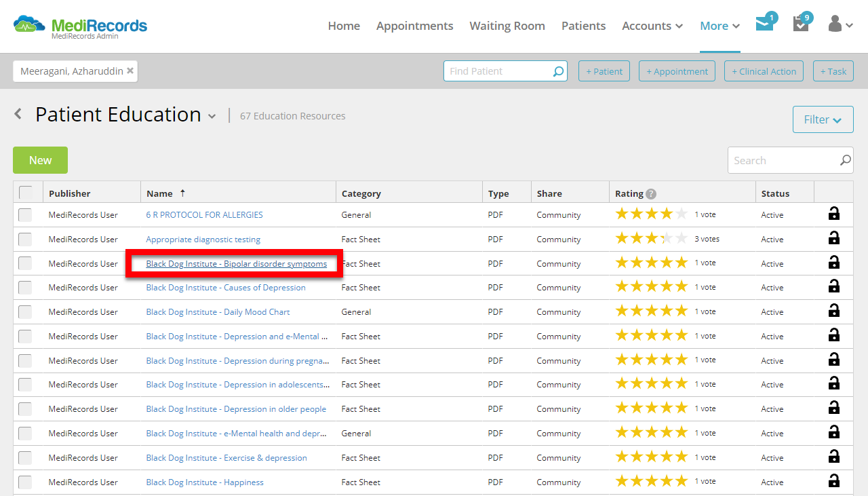Image resolution: width=868 pixels, height=496 pixels.
Task: Rate 6 R PROTOCOL FOR ALLERGIES five stars
Action: point(682,214)
